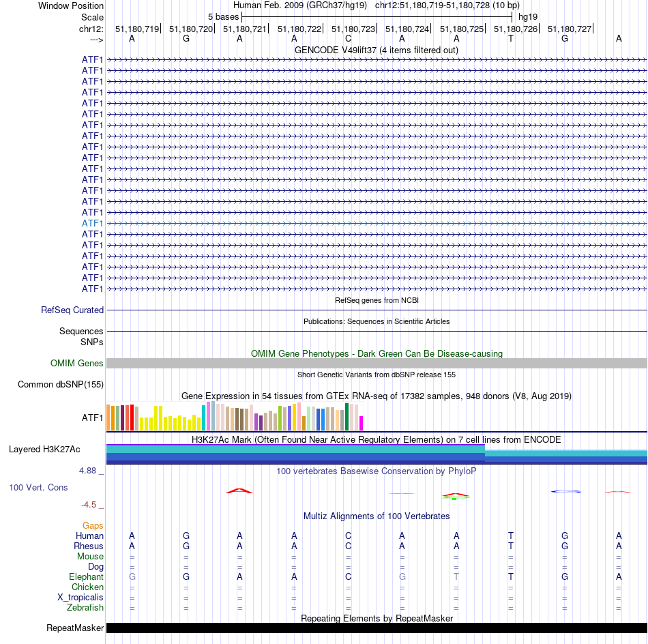Click the 5 bases scale bar
The width and height of the screenshot is (648, 644).
(x=377, y=17)
